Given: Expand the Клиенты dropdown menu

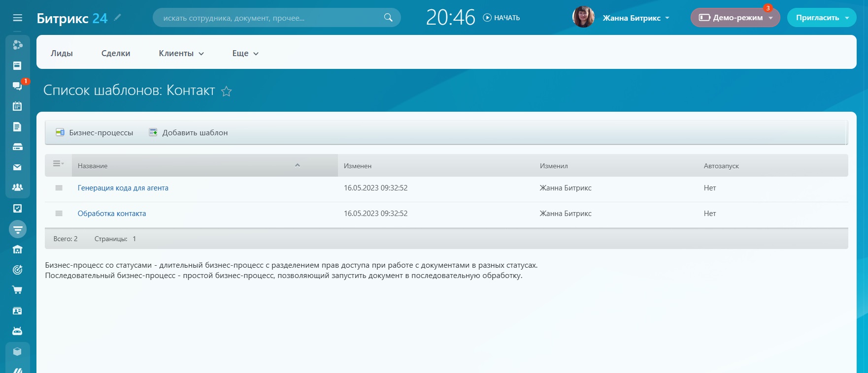Looking at the screenshot, I should coord(181,54).
